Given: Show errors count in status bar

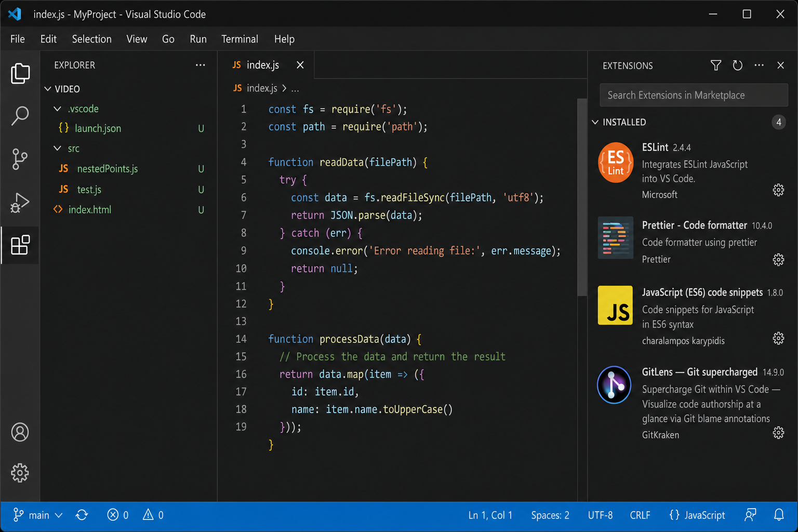Looking at the screenshot, I should 118,515.
